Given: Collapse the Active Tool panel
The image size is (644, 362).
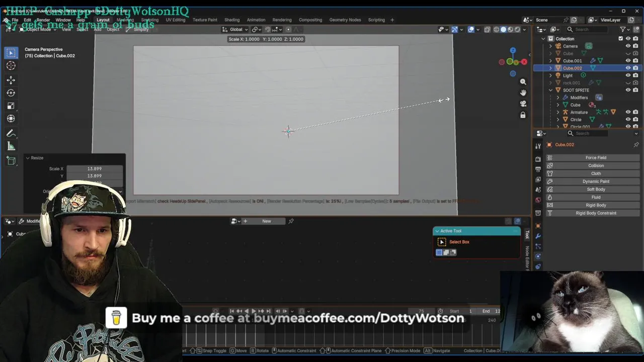Looking at the screenshot, I should pyautogui.click(x=437, y=231).
